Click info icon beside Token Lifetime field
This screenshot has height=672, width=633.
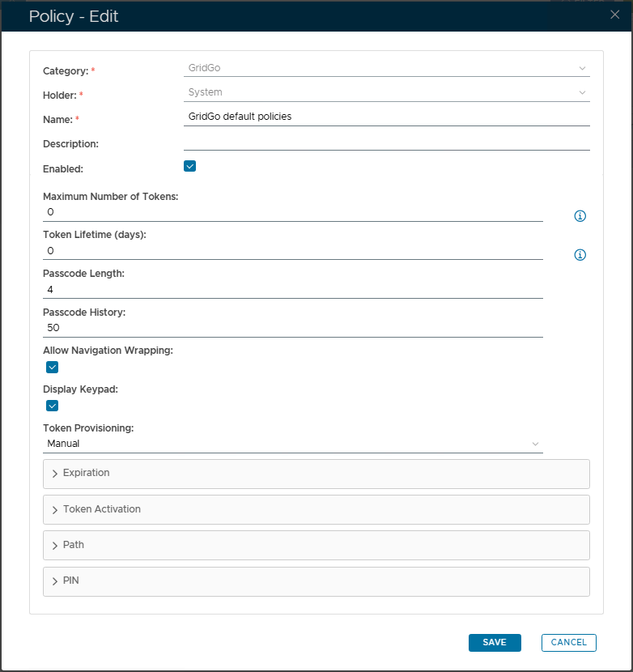(x=580, y=255)
